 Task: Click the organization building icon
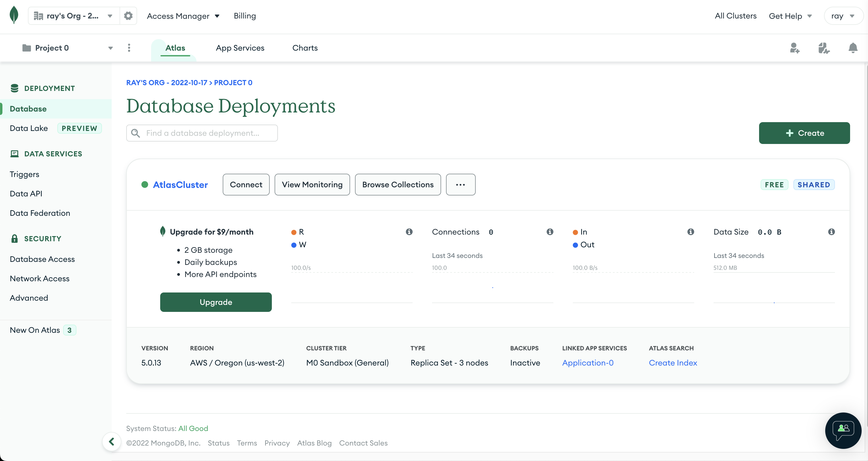(x=39, y=16)
